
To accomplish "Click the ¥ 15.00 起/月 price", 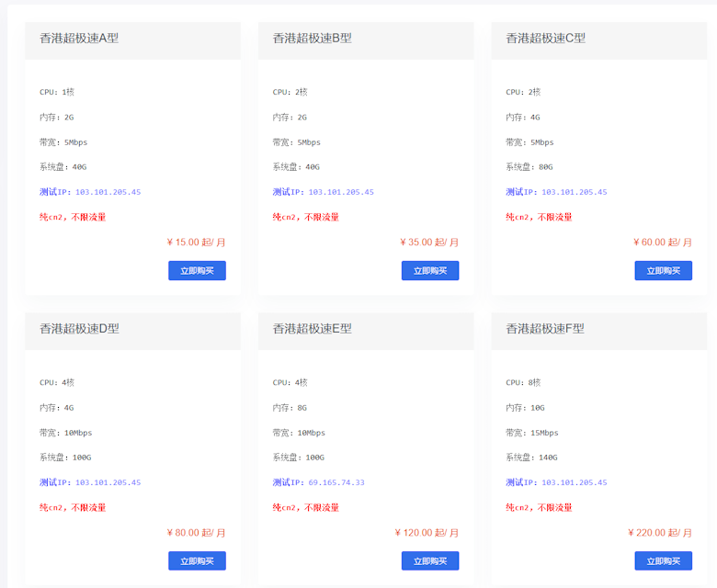I will tap(196, 243).
